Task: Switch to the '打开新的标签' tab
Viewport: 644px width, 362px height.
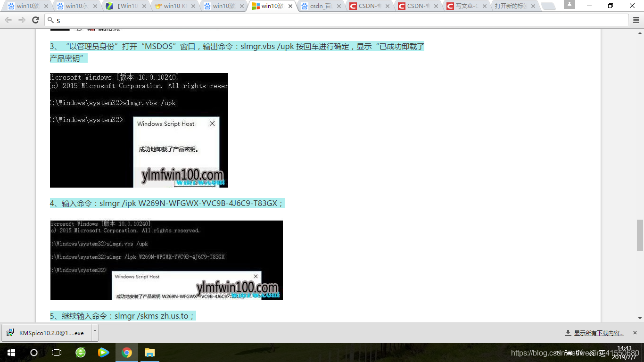Action: click(x=514, y=6)
